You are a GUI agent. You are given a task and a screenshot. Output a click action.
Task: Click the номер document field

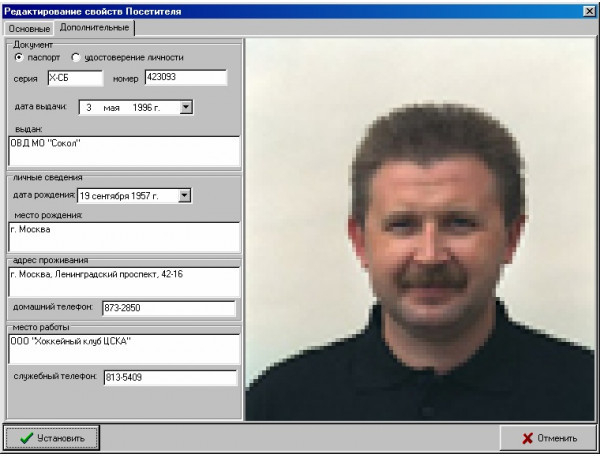click(x=185, y=78)
